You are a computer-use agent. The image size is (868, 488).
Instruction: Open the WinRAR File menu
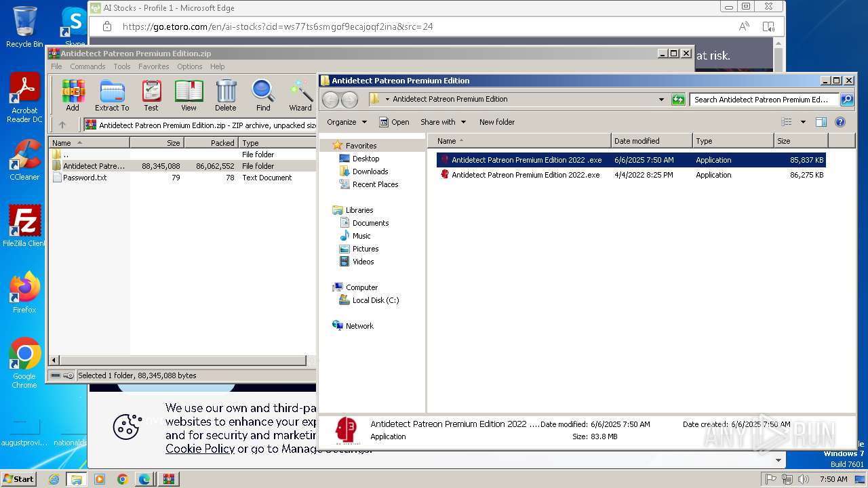click(56, 66)
